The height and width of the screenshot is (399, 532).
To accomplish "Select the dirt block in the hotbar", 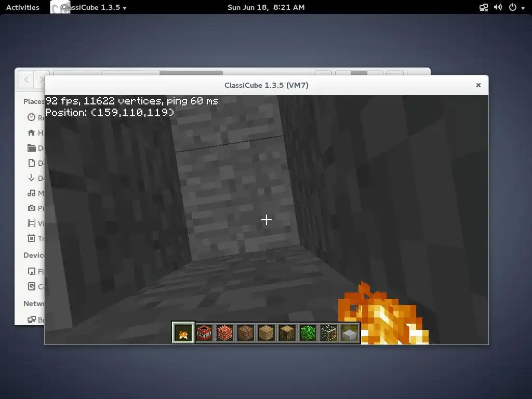I will (x=246, y=333).
